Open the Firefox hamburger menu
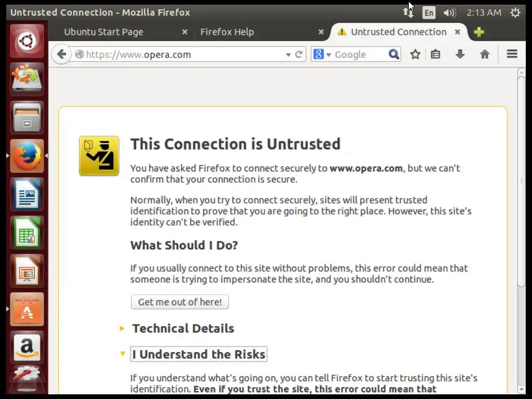The image size is (532, 399). [512, 54]
